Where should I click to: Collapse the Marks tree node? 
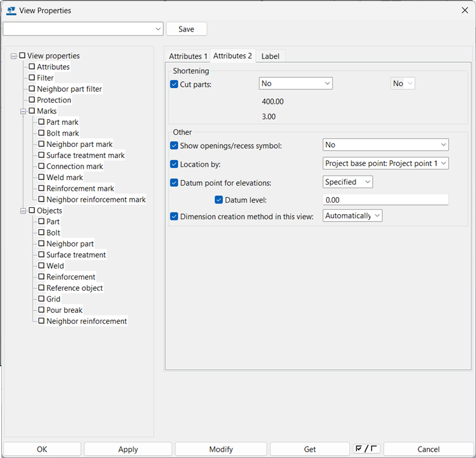tap(23, 111)
